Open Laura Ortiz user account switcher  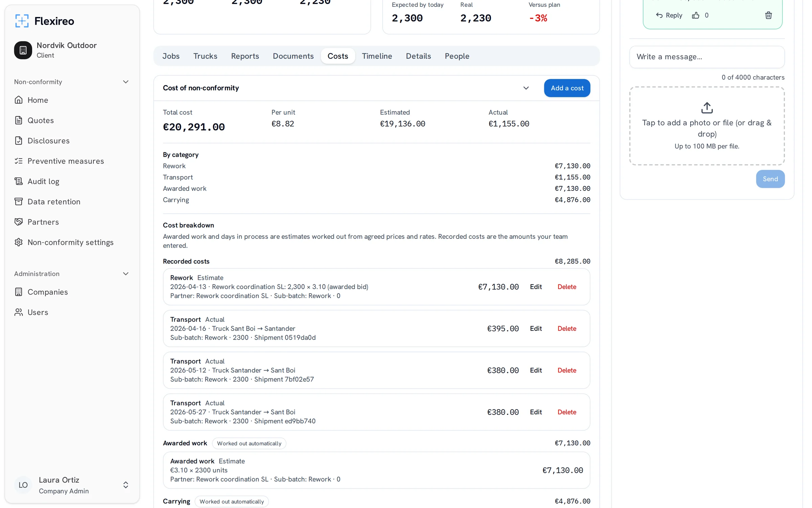(126, 485)
